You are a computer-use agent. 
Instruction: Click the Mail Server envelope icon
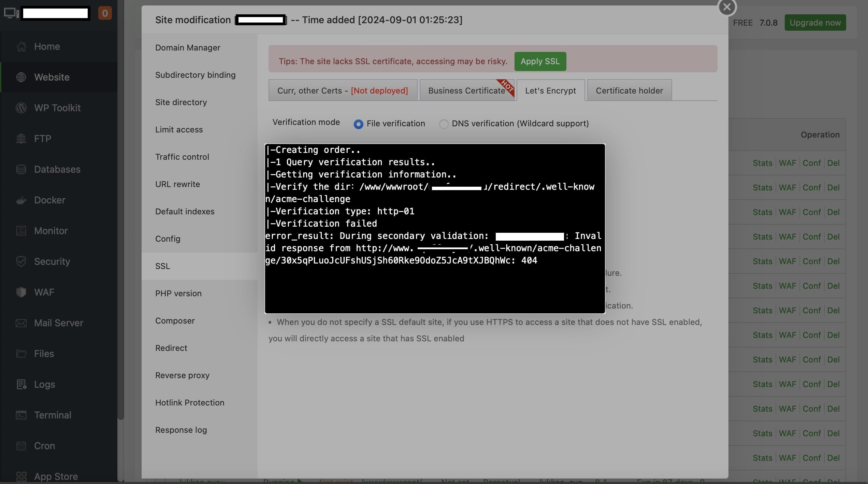click(x=21, y=323)
